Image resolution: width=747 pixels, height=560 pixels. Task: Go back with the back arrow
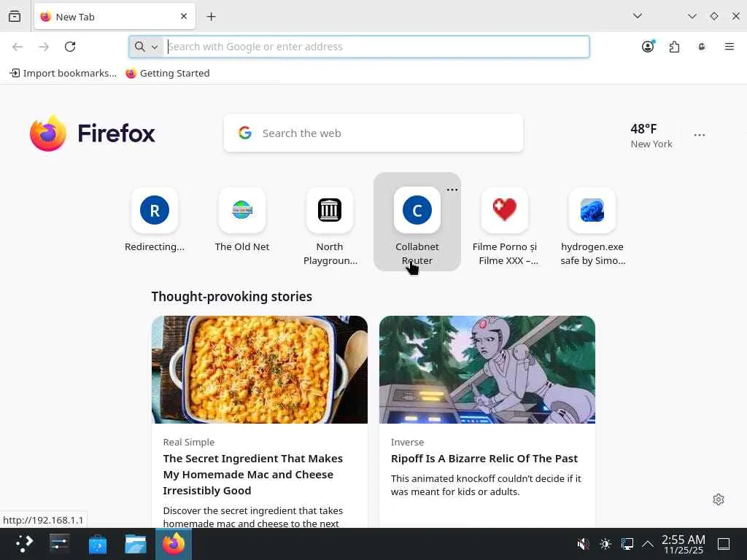click(x=18, y=47)
